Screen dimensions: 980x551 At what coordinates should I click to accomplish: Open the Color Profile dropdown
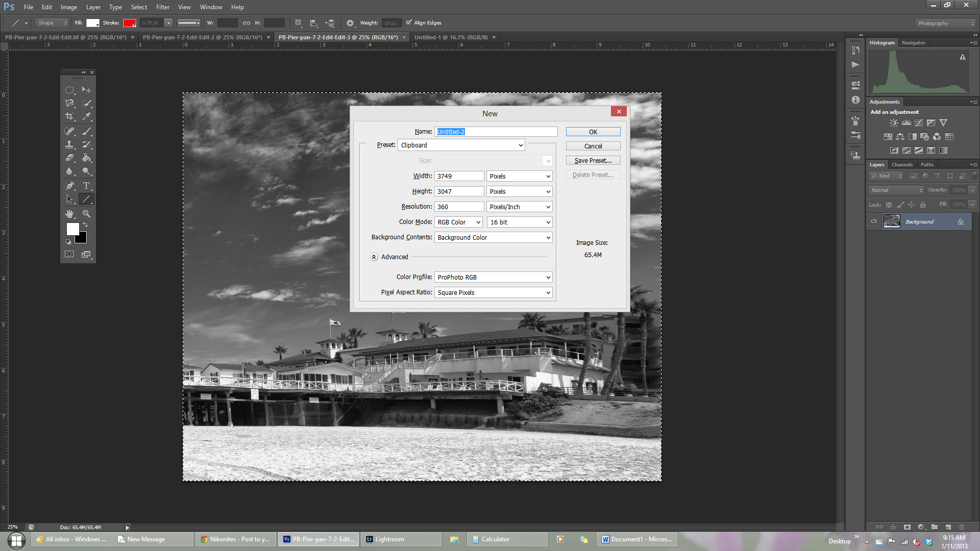(493, 278)
